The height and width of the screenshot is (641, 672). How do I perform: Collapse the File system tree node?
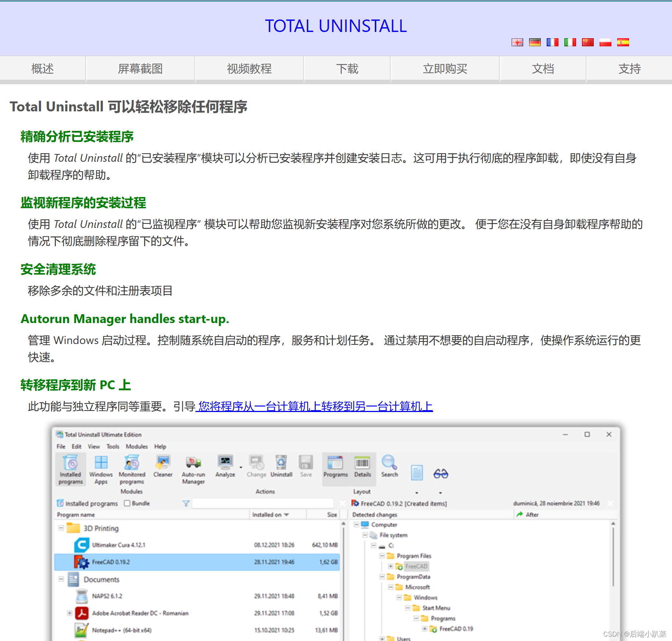click(365, 535)
